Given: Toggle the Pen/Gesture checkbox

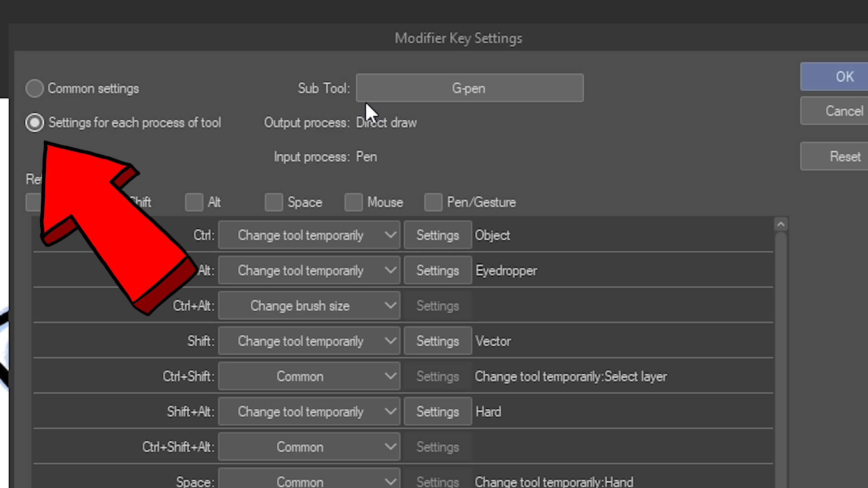Looking at the screenshot, I should coord(433,202).
